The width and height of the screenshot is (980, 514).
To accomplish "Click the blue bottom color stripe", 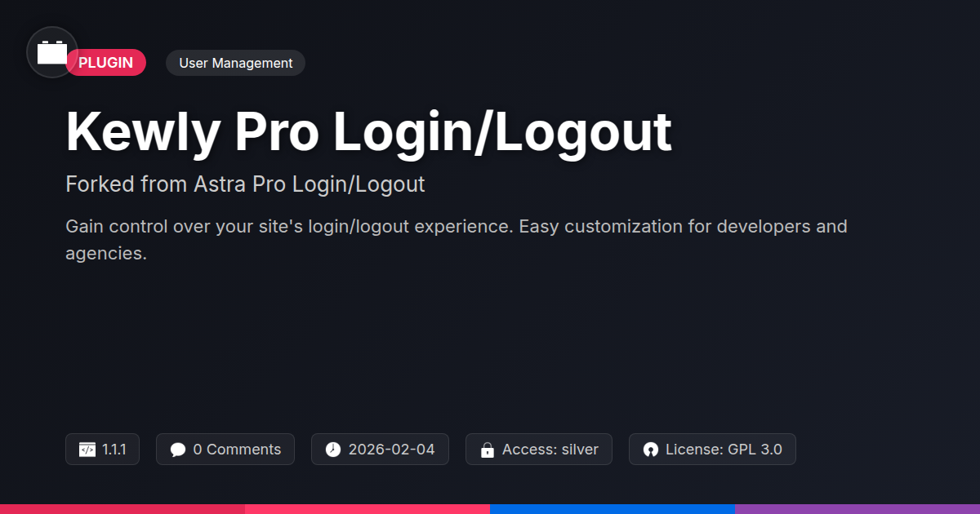I will 612,509.
